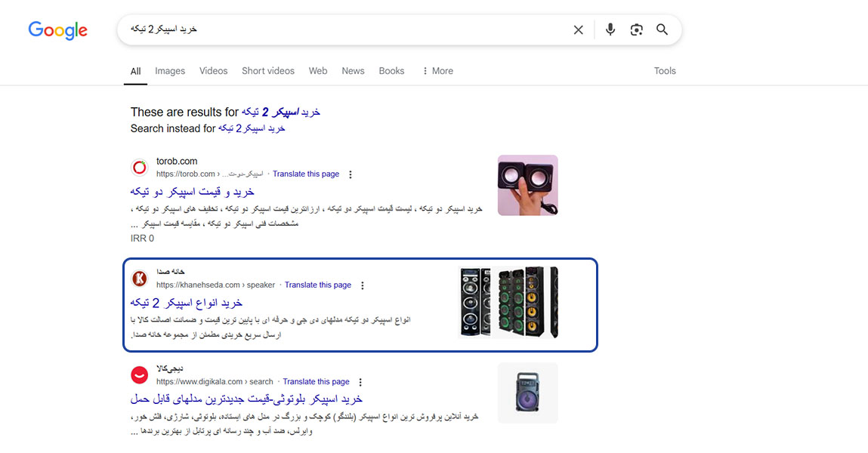Click 'Translate this page' for torob.com
868x453 pixels.
tap(305, 174)
